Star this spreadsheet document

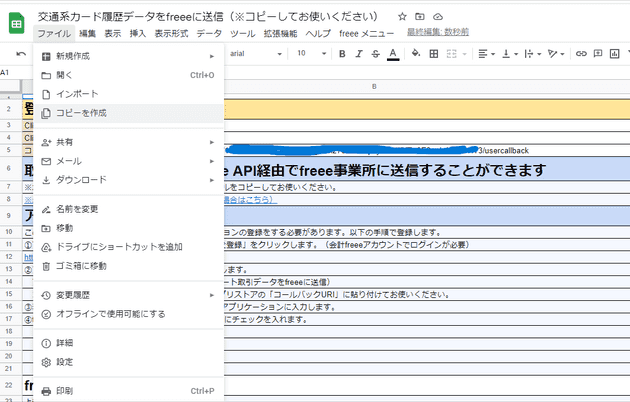402,16
